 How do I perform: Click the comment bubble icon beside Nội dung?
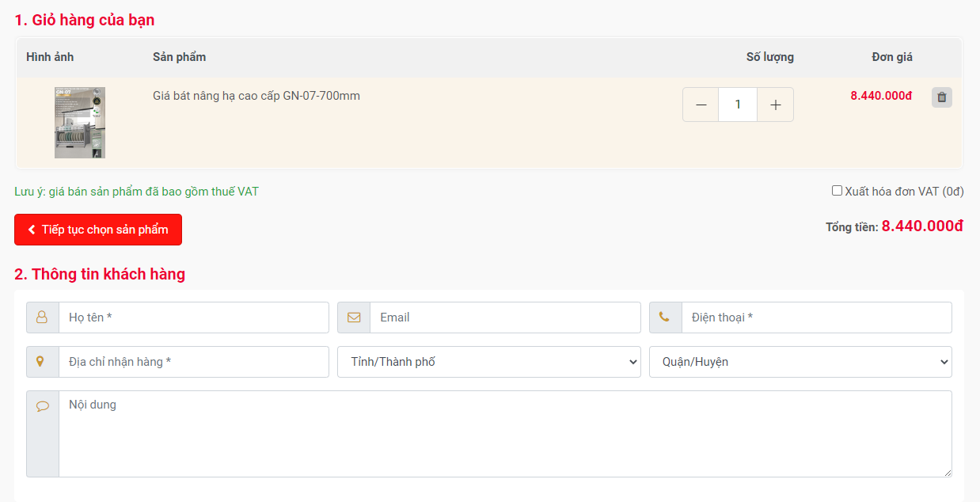click(43, 406)
